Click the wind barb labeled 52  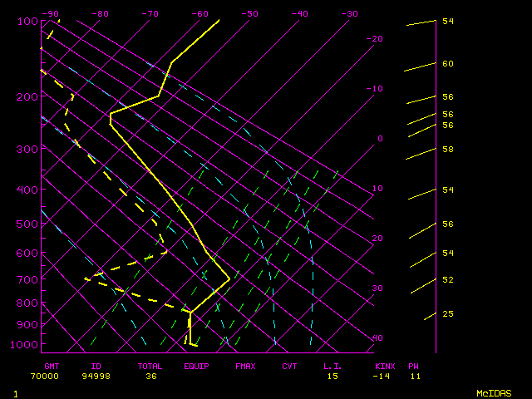(x=422, y=285)
